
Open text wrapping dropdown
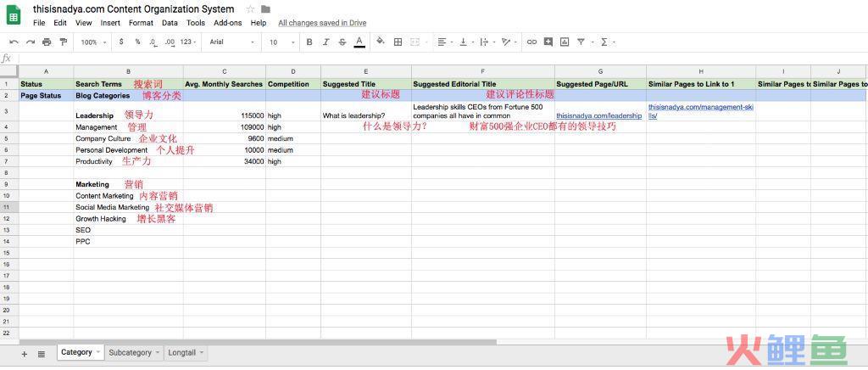486,42
